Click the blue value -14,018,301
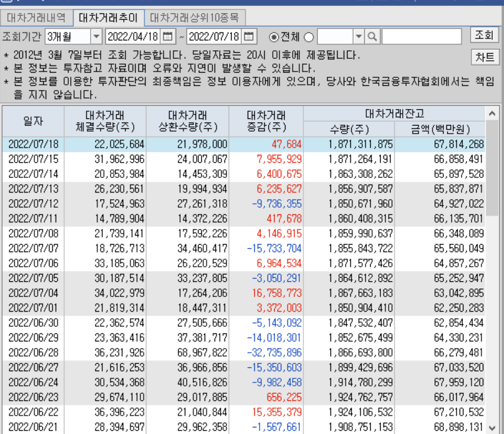 pos(274,338)
